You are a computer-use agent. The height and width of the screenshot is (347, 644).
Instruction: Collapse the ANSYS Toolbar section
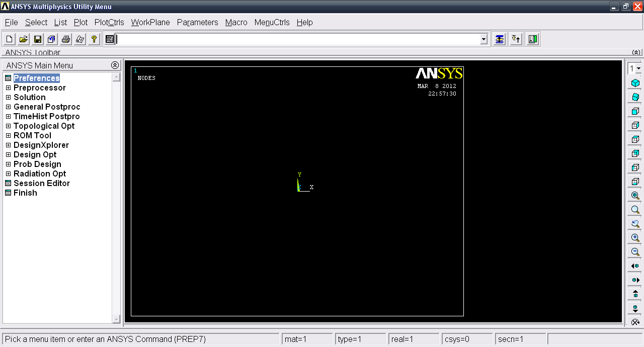pos(636,52)
